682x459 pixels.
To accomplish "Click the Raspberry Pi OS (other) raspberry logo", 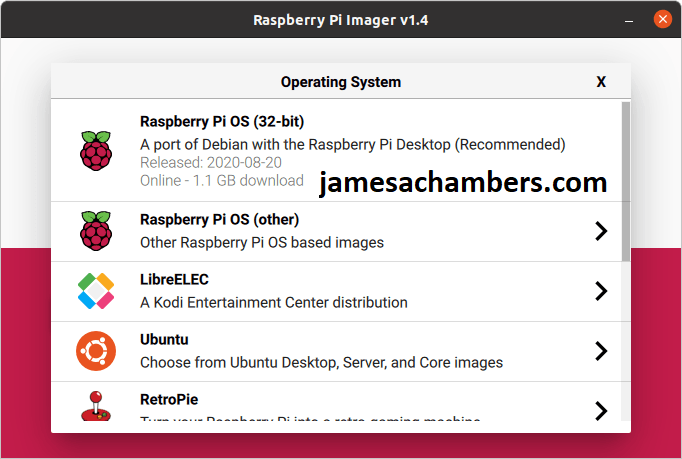I will click(x=96, y=231).
